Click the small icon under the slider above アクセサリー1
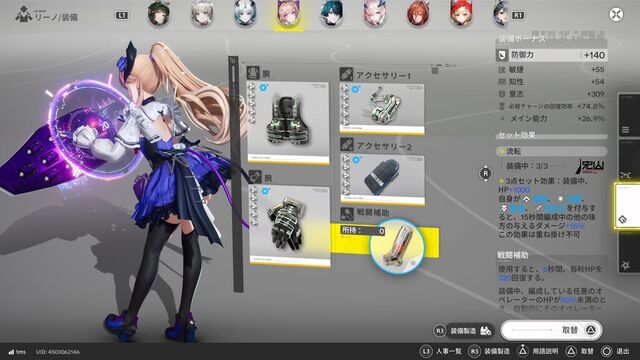The width and height of the screenshot is (640, 360). click(435, 71)
